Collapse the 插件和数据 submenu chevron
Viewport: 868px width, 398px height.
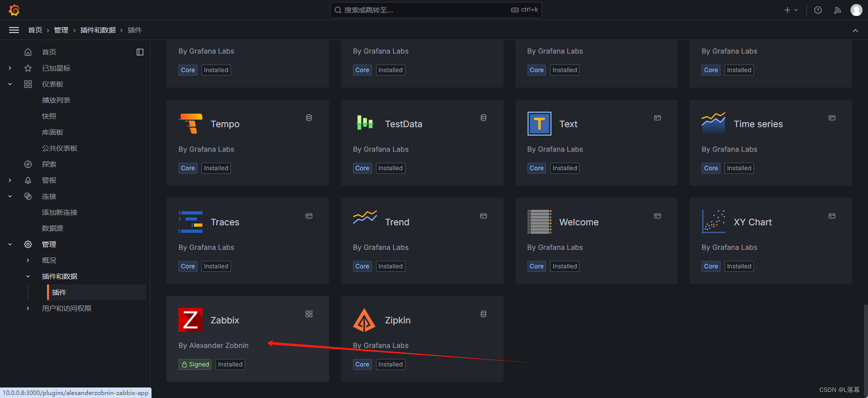pyautogui.click(x=28, y=276)
